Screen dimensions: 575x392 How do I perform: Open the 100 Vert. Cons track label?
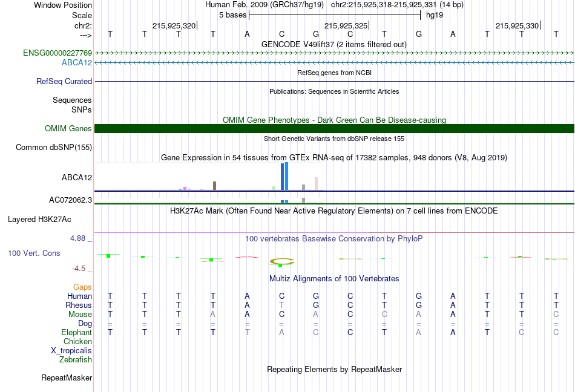point(34,253)
